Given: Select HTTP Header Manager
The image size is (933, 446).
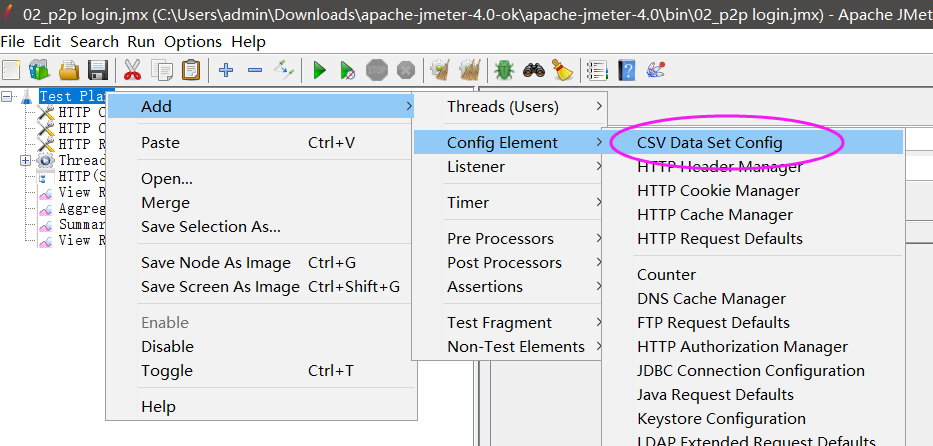Looking at the screenshot, I should [753, 167].
